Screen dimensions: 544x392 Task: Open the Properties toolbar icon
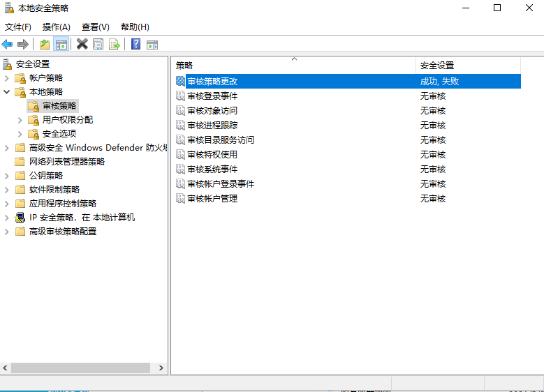click(x=98, y=44)
